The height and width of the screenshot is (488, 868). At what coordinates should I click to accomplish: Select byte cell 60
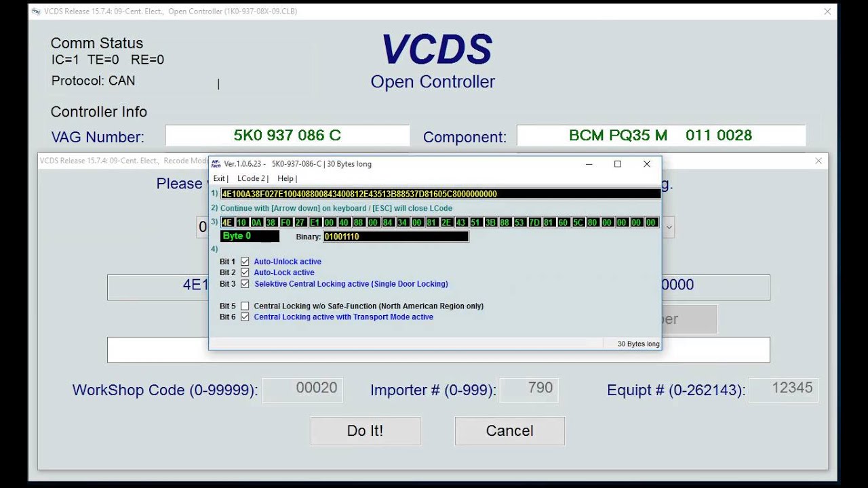tap(563, 222)
